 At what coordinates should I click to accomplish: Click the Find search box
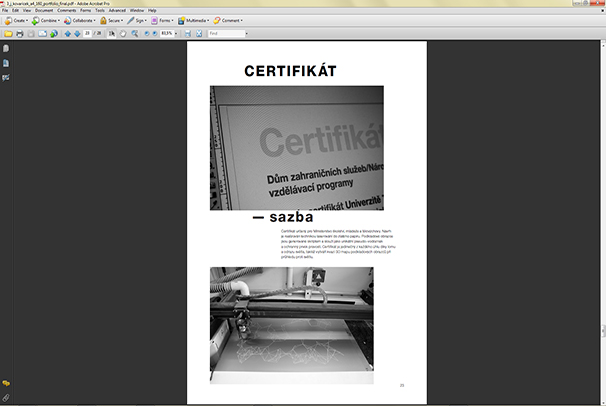click(226, 33)
